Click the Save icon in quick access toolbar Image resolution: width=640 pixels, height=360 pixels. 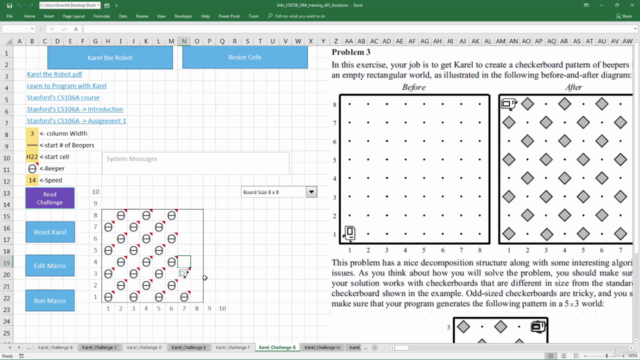(9, 5)
